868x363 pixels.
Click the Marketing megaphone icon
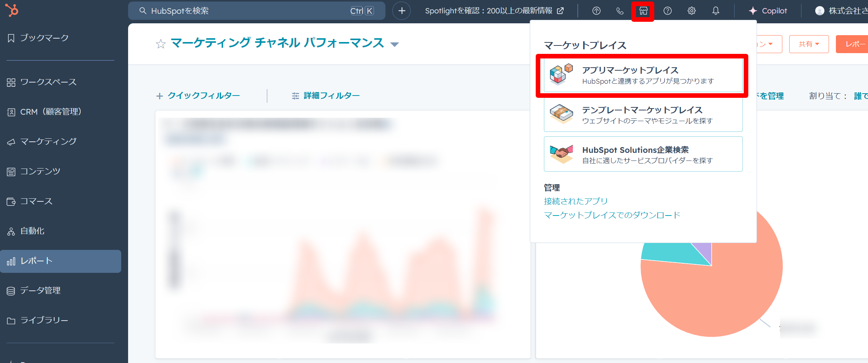tap(11, 142)
